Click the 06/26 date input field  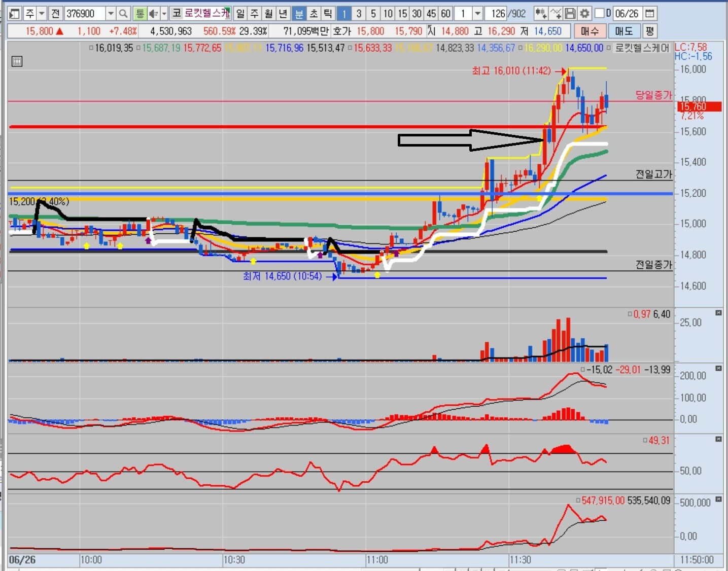pyautogui.click(x=627, y=14)
